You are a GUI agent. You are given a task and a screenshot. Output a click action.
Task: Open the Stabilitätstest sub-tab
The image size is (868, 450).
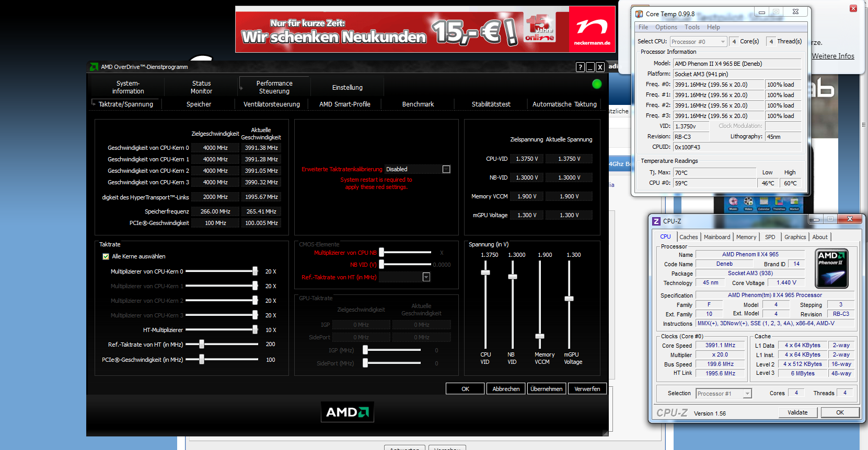point(491,104)
